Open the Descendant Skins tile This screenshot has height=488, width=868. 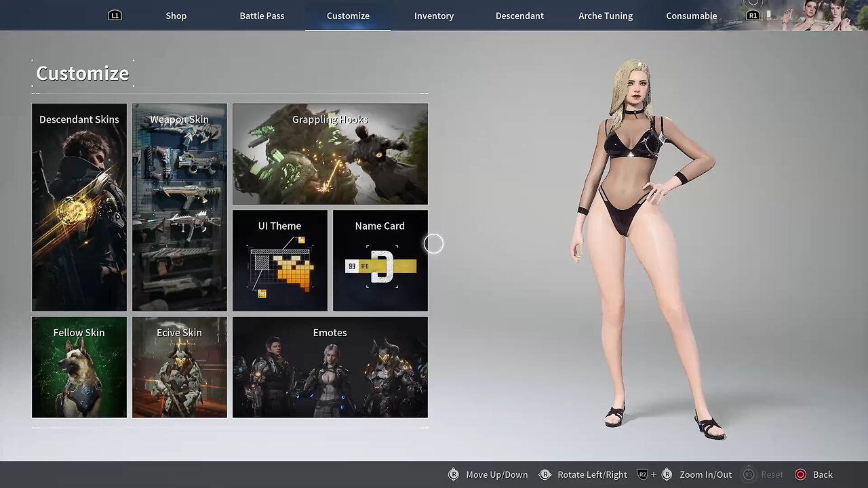[79, 207]
